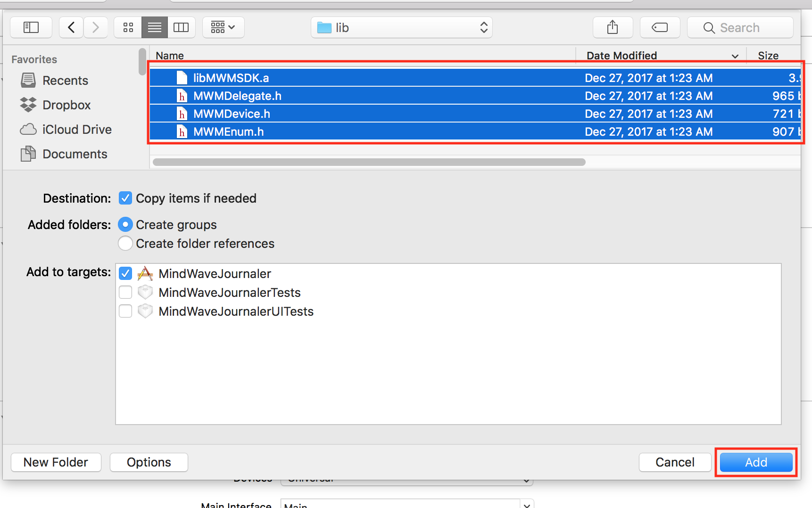Select the MWMDevice.h file

click(x=231, y=113)
